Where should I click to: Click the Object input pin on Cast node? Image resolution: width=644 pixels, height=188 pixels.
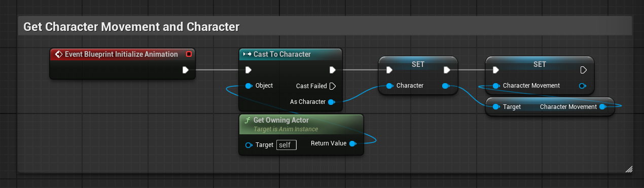click(x=248, y=86)
